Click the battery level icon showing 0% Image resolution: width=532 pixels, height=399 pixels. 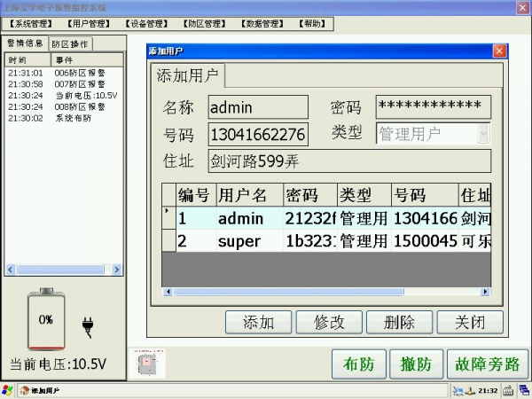point(44,319)
